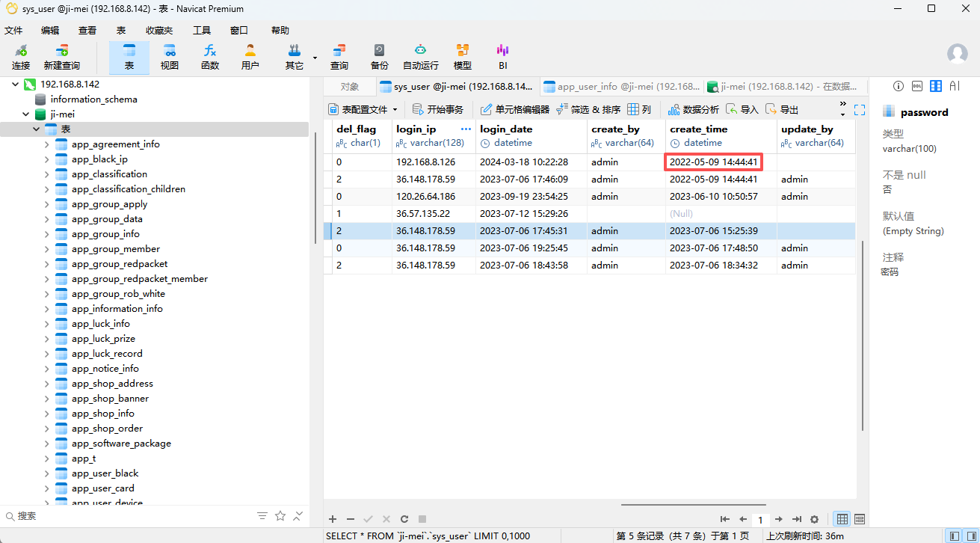Click the favorites star icon beside search
Screen dimensions: 980x543
pos(280,516)
